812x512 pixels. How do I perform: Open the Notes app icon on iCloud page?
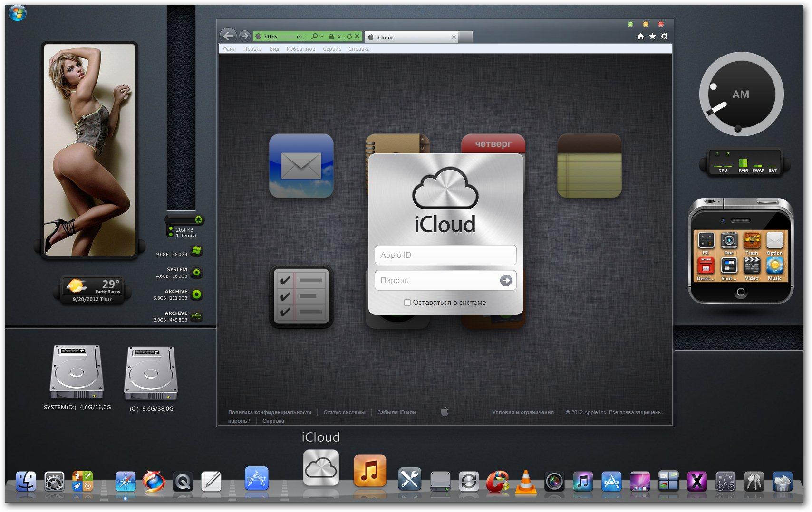pos(590,166)
